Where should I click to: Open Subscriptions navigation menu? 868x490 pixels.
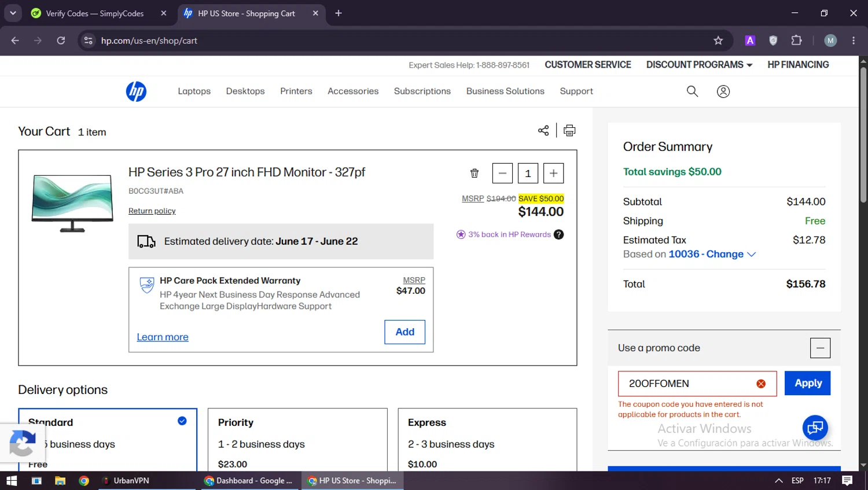(422, 91)
